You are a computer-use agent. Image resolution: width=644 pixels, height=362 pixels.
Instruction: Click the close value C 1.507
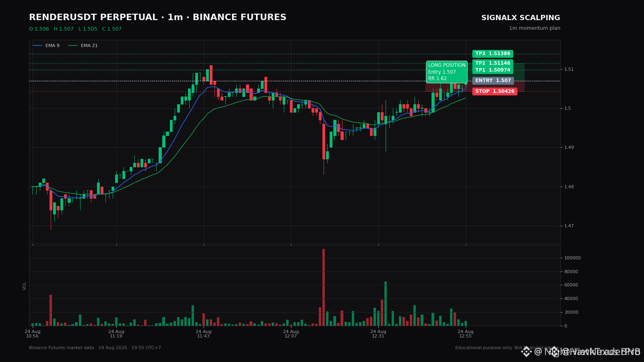click(112, 29)
